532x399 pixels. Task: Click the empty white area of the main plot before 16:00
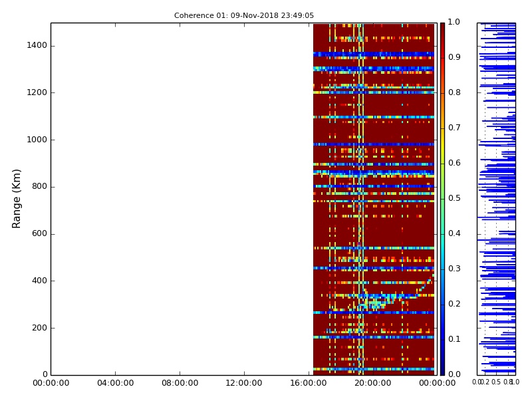tap(182, 199)
